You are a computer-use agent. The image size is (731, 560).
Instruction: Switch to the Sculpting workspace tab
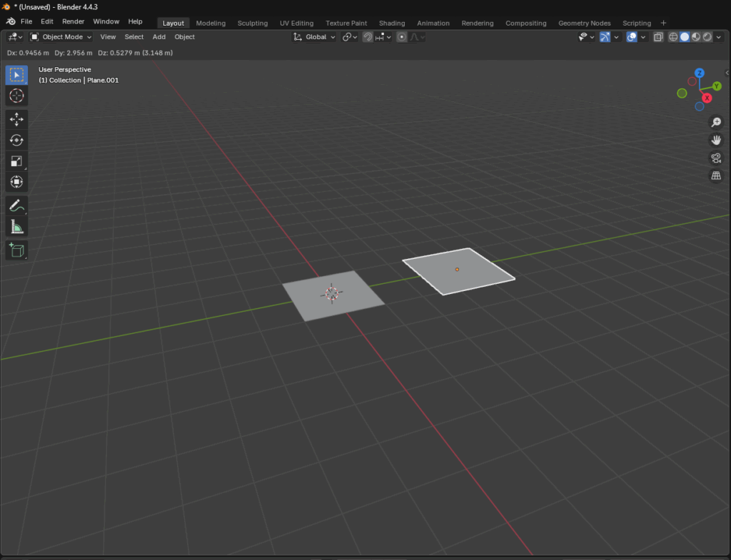pyautogui.click(x=253, y=23)
